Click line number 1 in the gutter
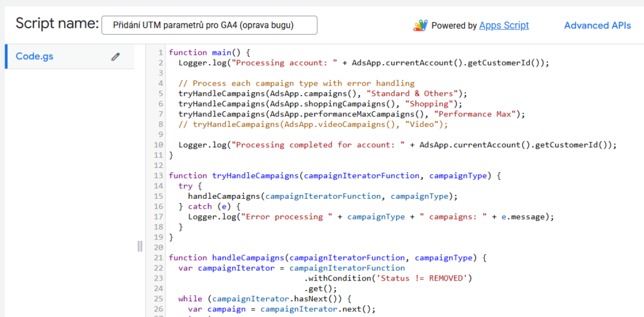644x317 pixels. (162, 53)
